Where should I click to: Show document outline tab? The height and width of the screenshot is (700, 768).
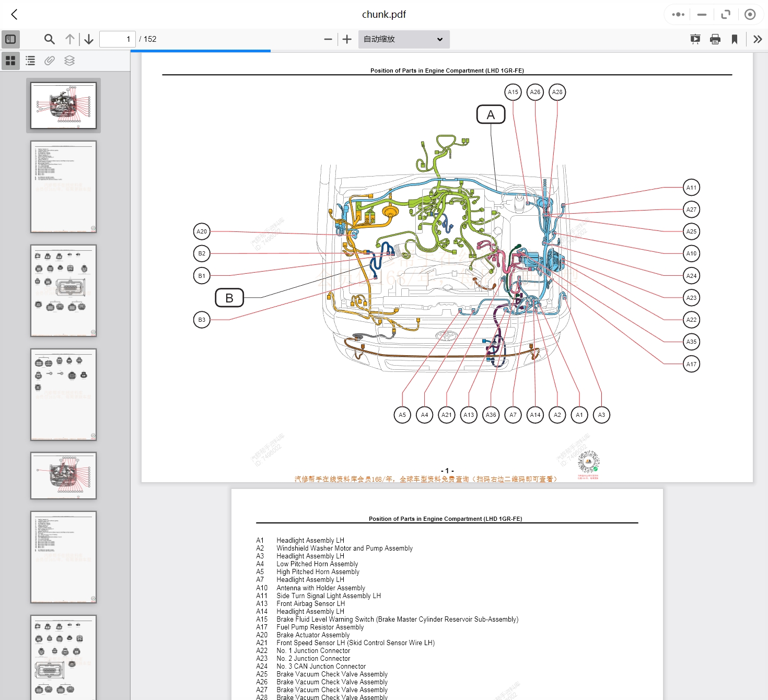[30, 61]
